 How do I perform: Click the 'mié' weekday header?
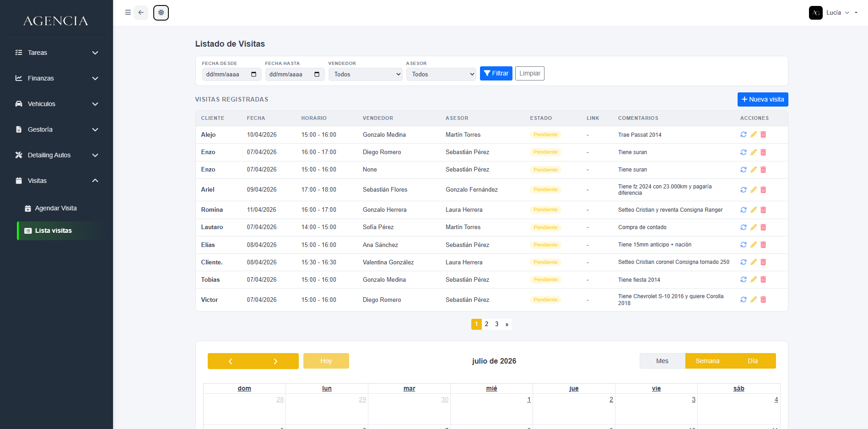pyautogui.click(x=491, y=388)
